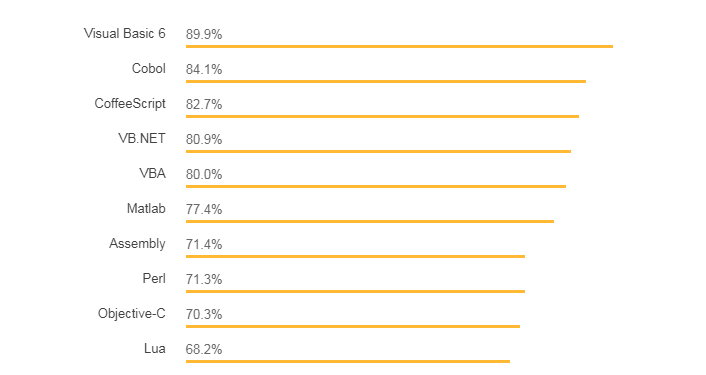Click the CoffeeScript label
The height and width of the screenshot is (375, 706).
[x=130, y=104]
